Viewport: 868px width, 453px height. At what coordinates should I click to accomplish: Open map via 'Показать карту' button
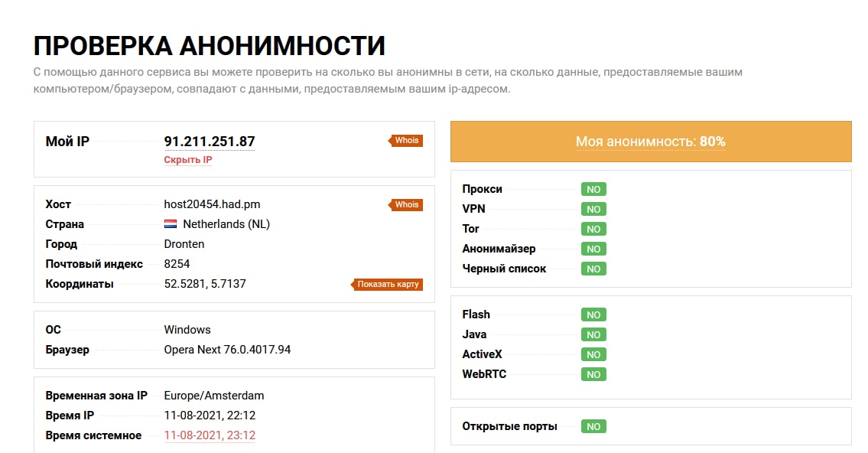point(388,284)
